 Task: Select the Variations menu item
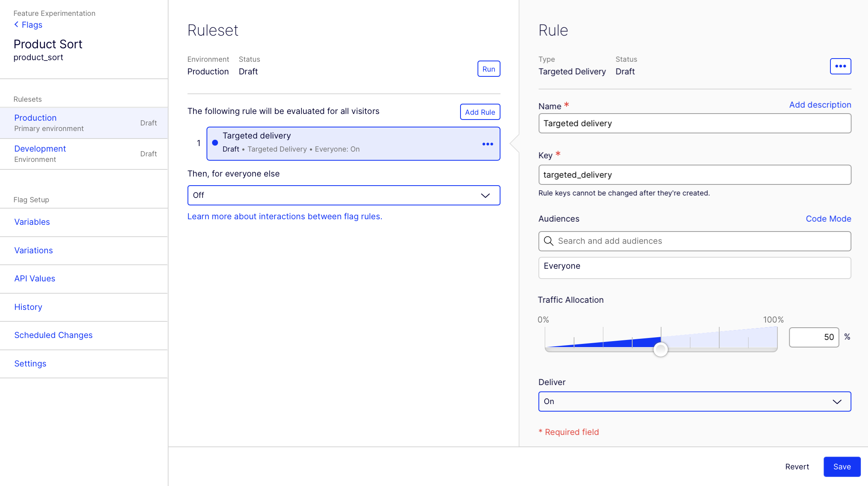[x=33, y=250]
